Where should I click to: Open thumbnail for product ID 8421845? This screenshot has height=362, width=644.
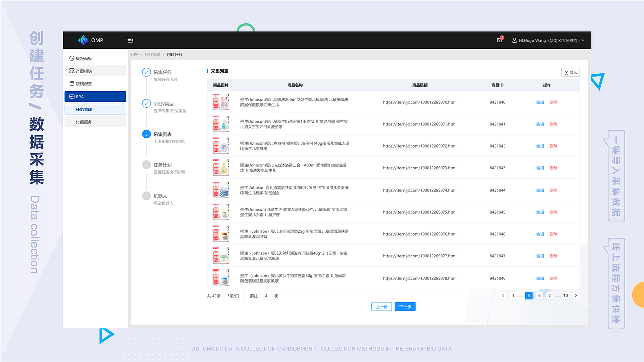coord(221,212)
